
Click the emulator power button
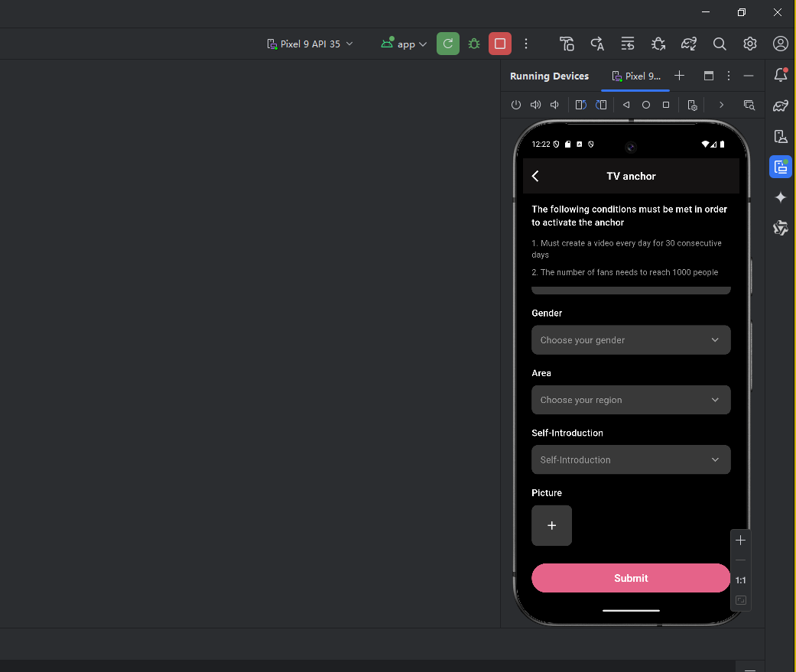point(516,105)
